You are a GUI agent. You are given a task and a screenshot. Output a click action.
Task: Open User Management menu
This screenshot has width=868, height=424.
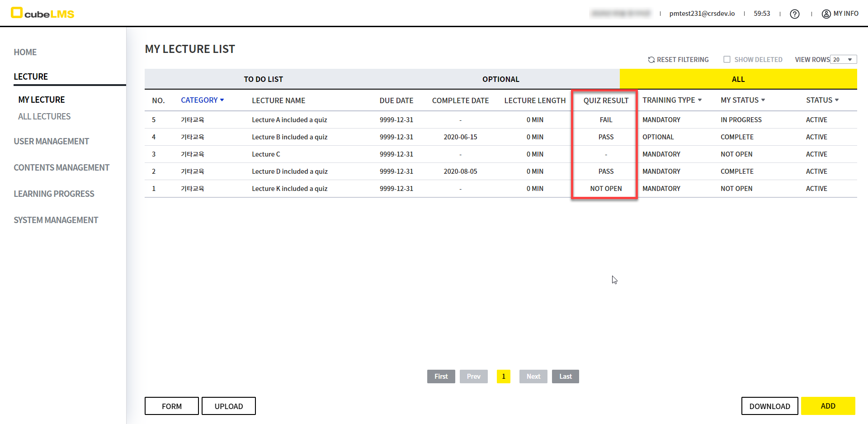click(51, 141)
